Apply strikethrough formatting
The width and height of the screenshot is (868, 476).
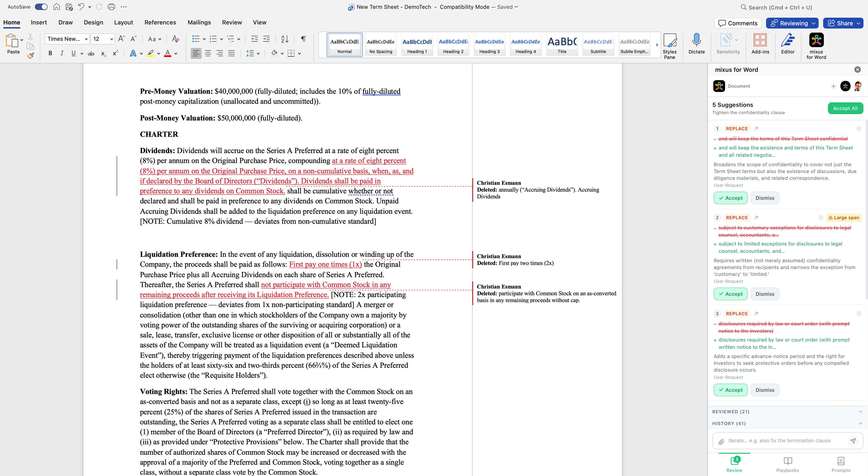[x=91, y=53]
